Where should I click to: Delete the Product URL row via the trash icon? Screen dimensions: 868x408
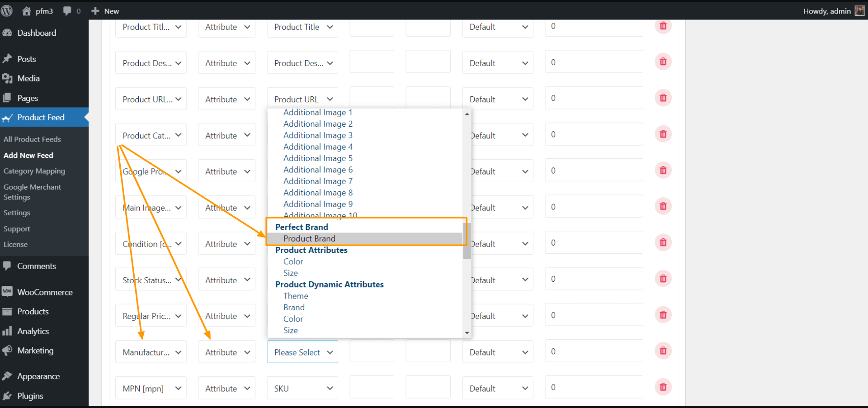tap(663, 98)
